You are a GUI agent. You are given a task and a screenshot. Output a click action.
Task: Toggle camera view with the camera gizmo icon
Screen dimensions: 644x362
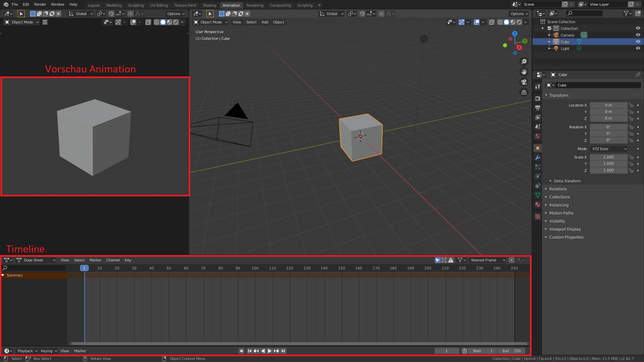tap(524, 82)
